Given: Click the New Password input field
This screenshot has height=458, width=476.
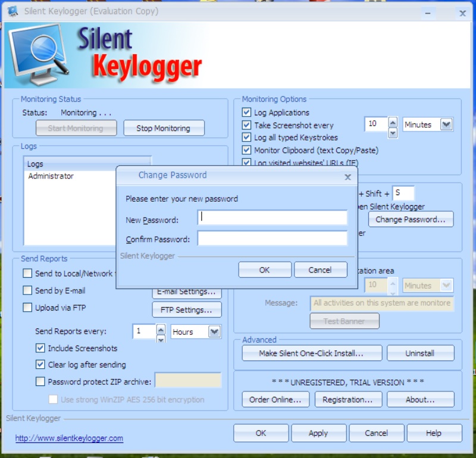Looking at the screenshot, I should pyautogui.click(x=272, y=218).
